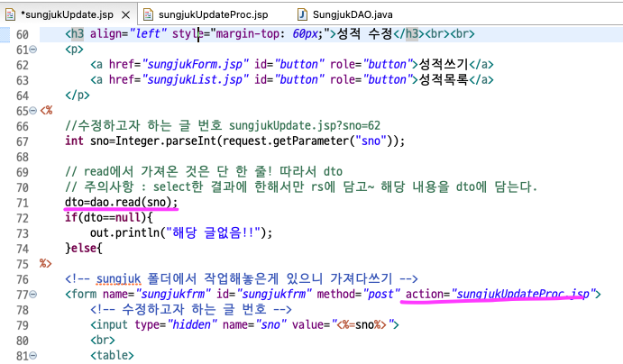The image size is (623, 364).
Task: Click the comment on line 70 about rs and dto
Action: tap(301, 187)
